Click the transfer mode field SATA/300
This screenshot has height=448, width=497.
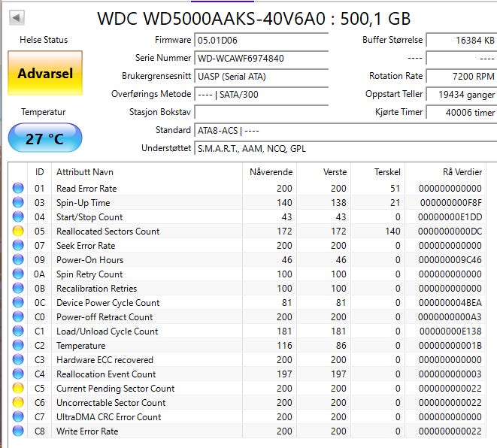click(261, 95)
